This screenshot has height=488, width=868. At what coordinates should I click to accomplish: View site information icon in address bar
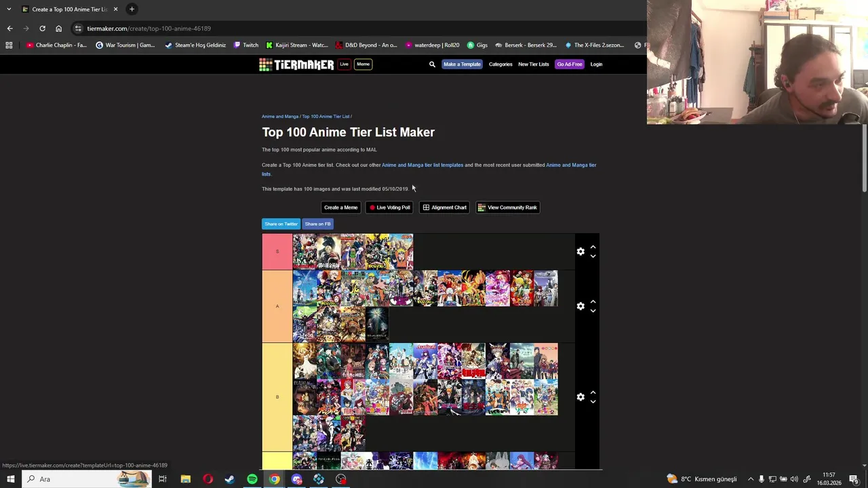[x=78, y=28]
